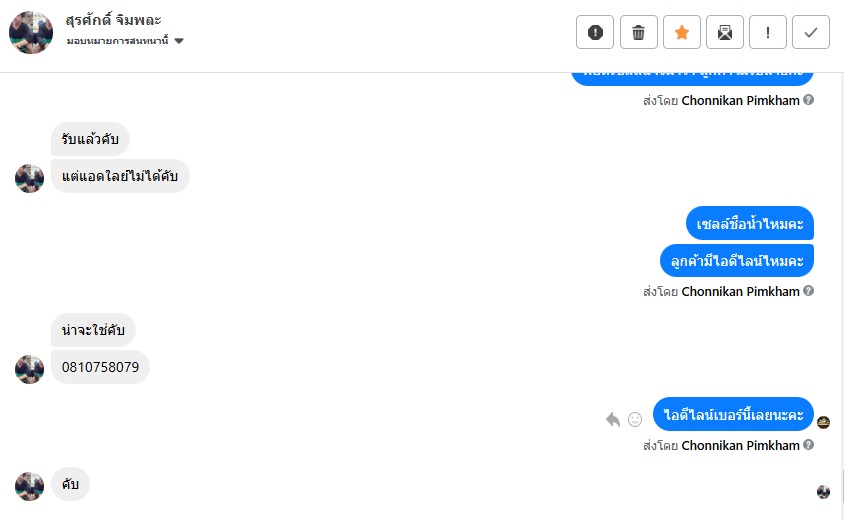Select the blue message เซลล์ชื่อน้ำใหมคะ
Screen dimensions: 844x522
(749, 223)
